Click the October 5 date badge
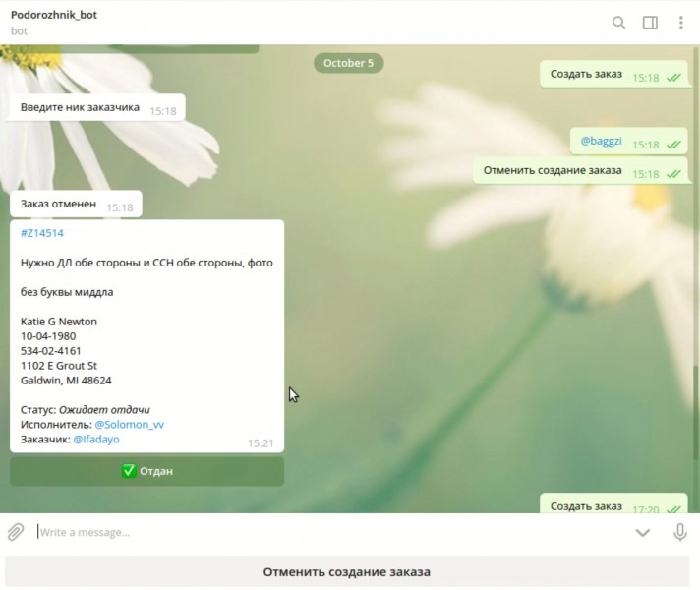 [x=348, y=63]
